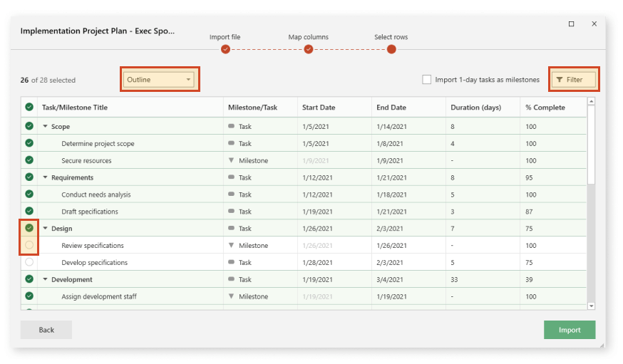The height and width of the screenshot is (364, 623).
Task: Click the green Import button
Action: [570, 330]
